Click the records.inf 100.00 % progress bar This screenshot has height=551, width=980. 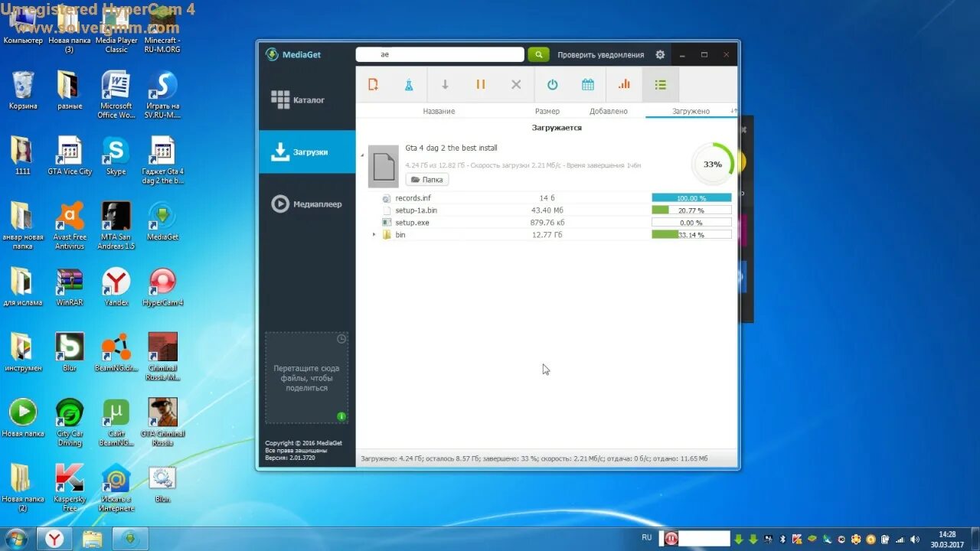point(691,198)
